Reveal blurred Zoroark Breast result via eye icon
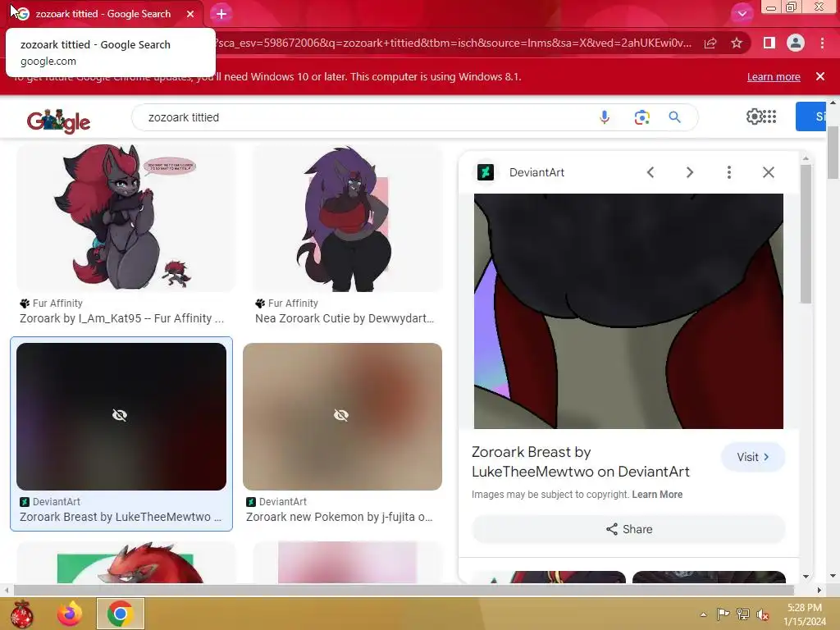 pos(120,415)
